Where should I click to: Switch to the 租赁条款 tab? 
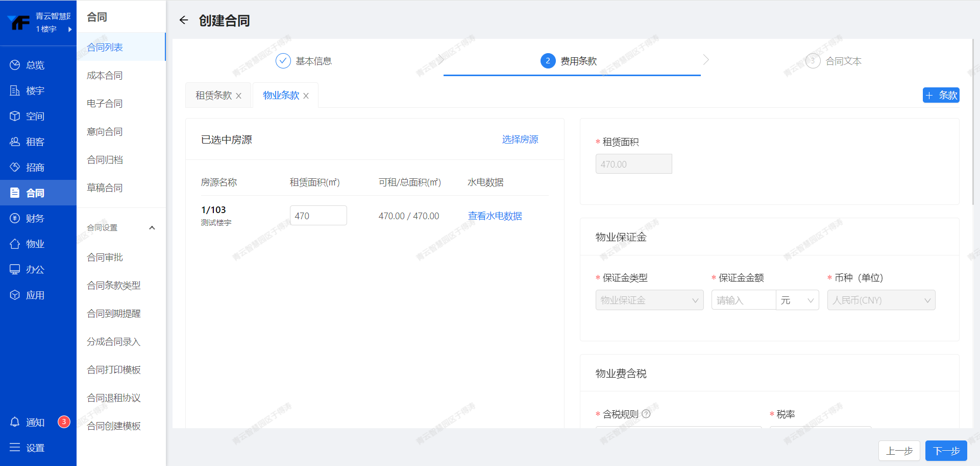coord(213,96)
